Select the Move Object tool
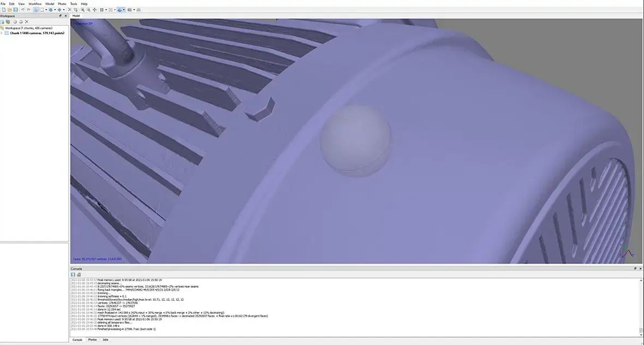The height and width of the screenshot is (345, 644). click(59, 10)
